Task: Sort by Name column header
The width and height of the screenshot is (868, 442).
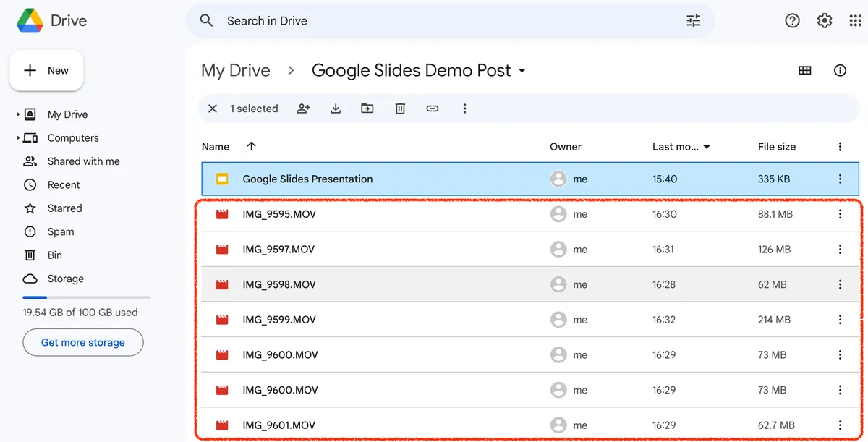Action: click(x=216, y=146)
